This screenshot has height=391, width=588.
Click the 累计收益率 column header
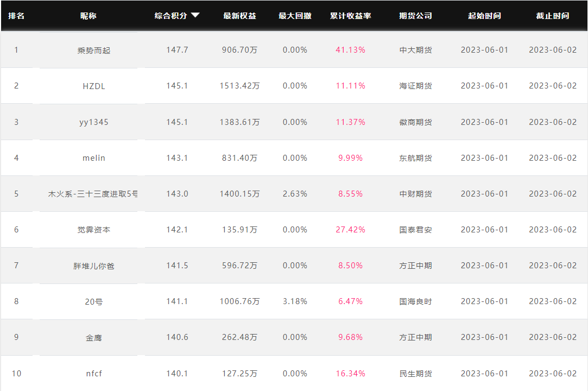350,16
